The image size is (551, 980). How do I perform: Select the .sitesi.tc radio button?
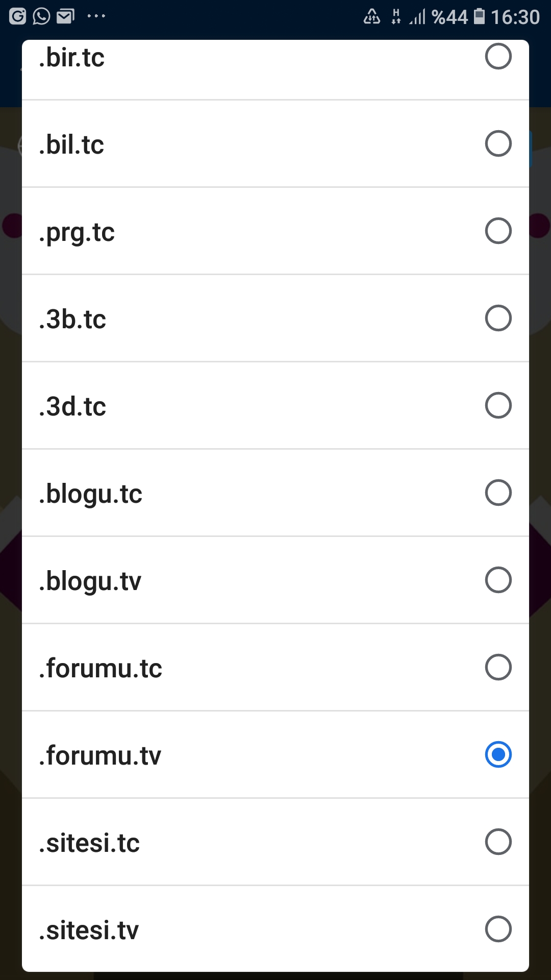pyautogui.click(x=498, y=842)
